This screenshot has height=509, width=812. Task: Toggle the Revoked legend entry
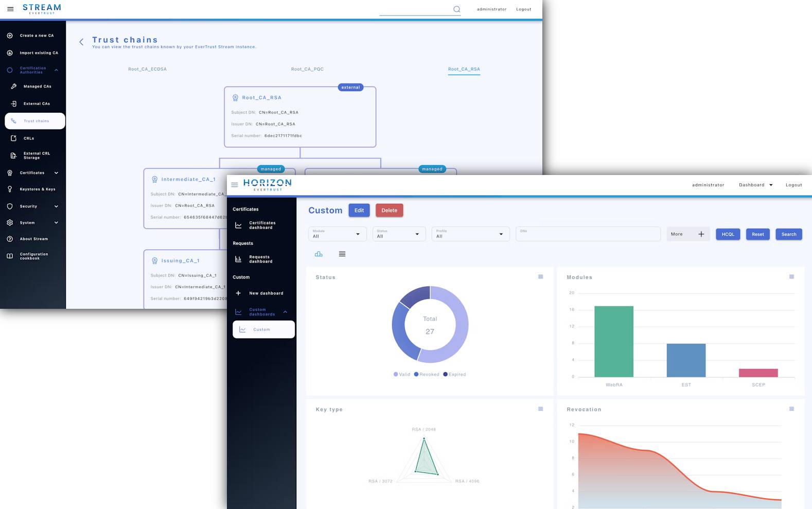coord(427,375)
